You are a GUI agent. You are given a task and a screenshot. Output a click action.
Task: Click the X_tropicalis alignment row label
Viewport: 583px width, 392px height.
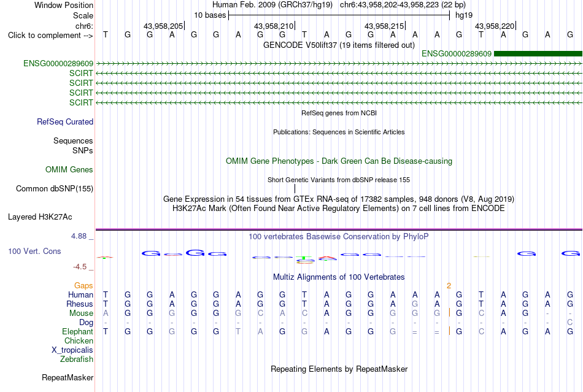tap(72, 350)
